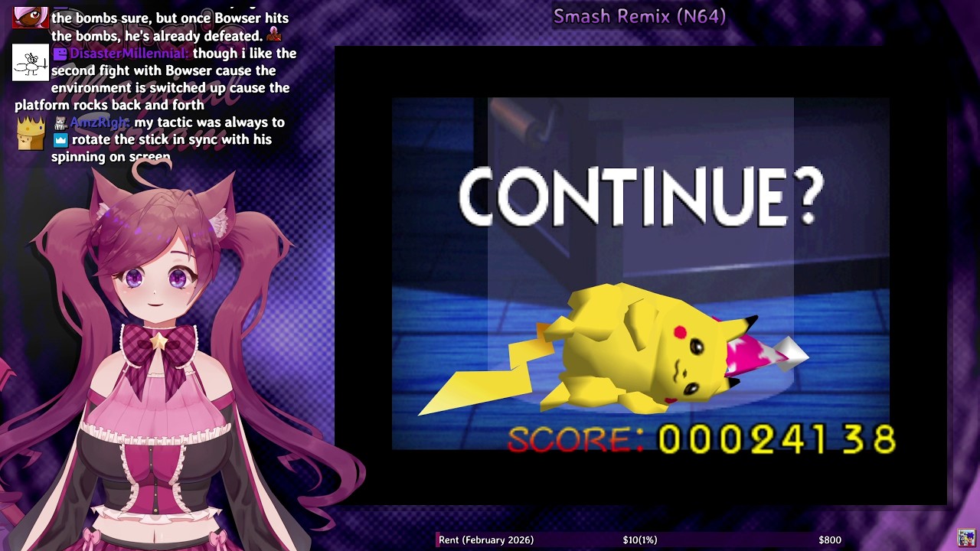Click 'platform rocks back and forth' chat line
The width and height of the screenshot is (980, 551).
click(x=109, y=105)
